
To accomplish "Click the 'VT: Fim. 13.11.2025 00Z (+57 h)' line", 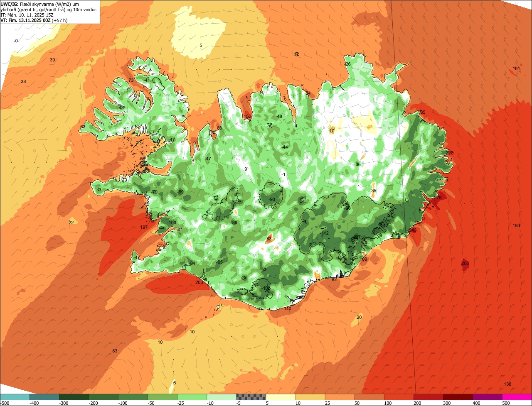I will 34,20.
